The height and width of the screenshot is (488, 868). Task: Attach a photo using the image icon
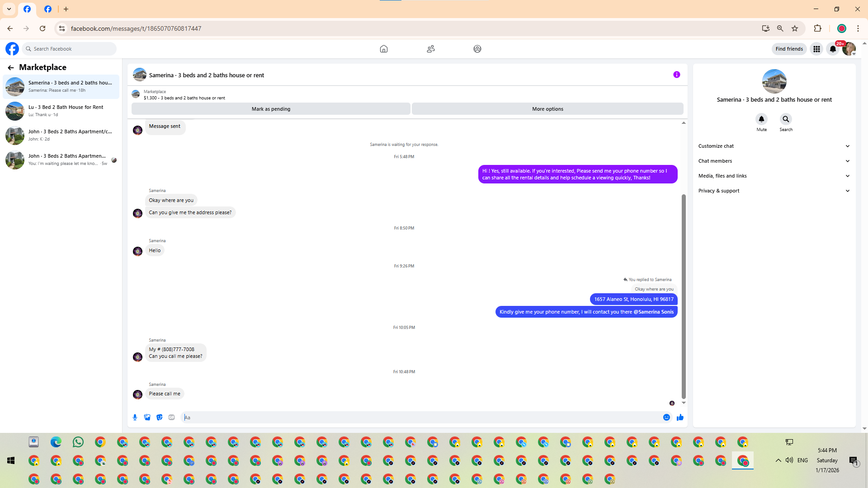[147, 418]
